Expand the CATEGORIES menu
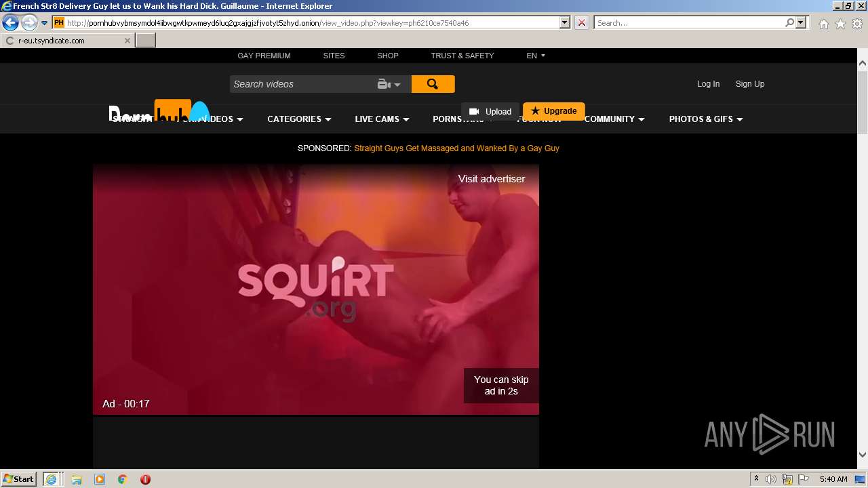 [299, 119]
